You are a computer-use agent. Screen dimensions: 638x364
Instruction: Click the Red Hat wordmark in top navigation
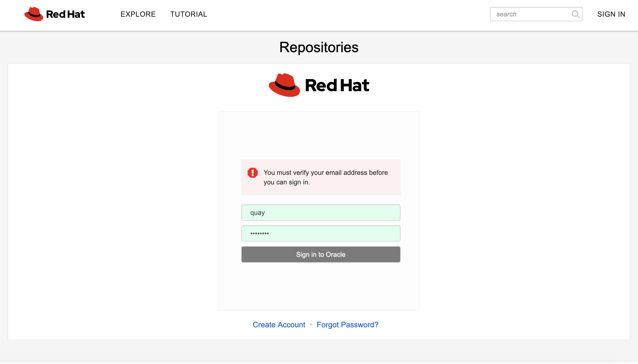[x=65, y=14]
